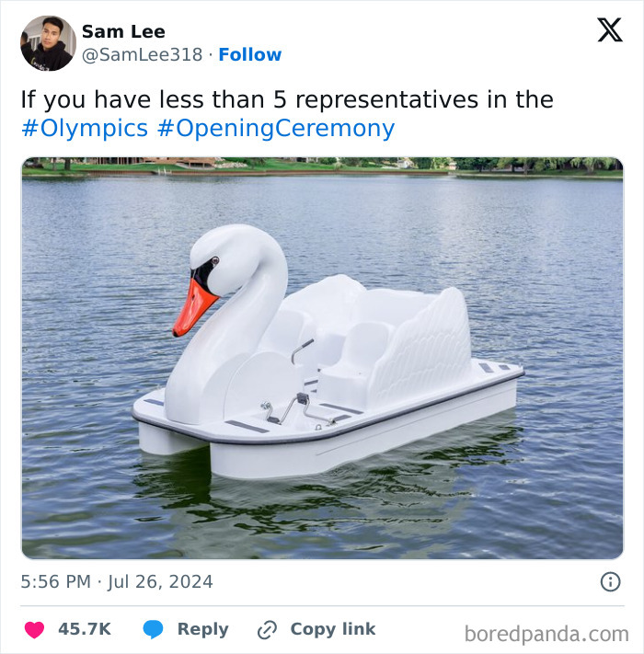This screenshot has width=644, height=654.
Task: Open Sam Lee's profile avatar
Action: coord(49,43)
